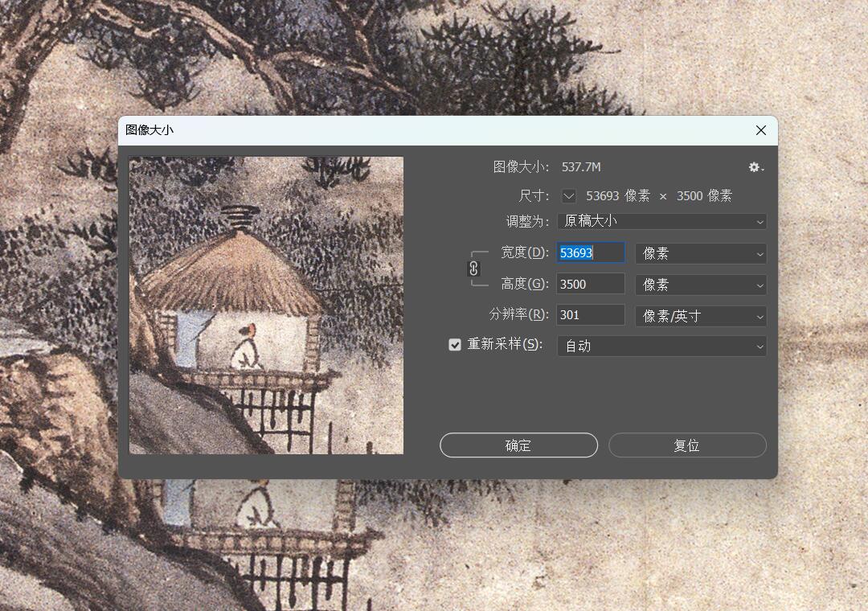Image resolution: width=868 pixels, height=611 pixels.
Task: Click the 高度 field showing 3500
Action: click(x=591, y=284)
